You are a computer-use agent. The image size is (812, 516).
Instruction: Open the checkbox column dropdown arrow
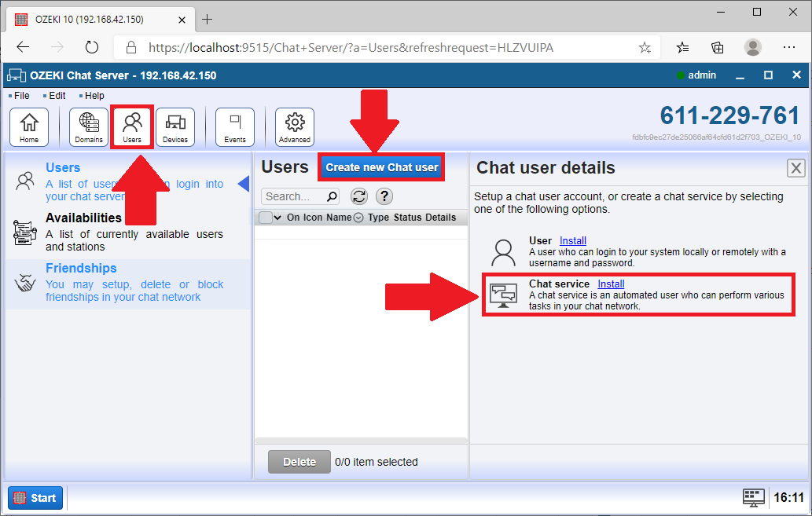277,218
